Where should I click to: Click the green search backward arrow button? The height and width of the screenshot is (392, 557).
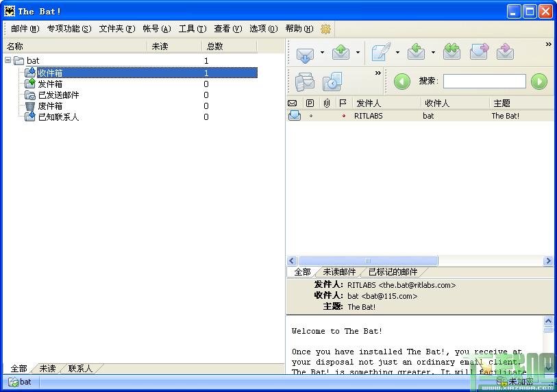401,82
